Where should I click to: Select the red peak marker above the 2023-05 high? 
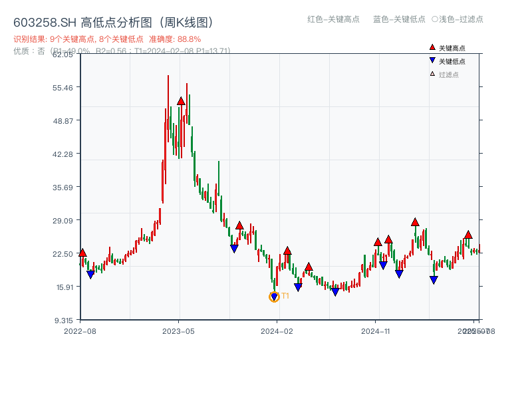point(180,101)
